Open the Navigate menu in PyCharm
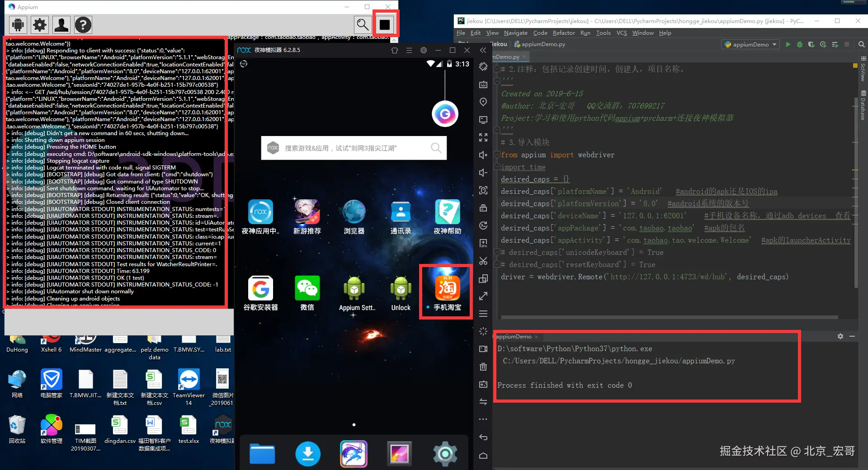 click(516, 33)
